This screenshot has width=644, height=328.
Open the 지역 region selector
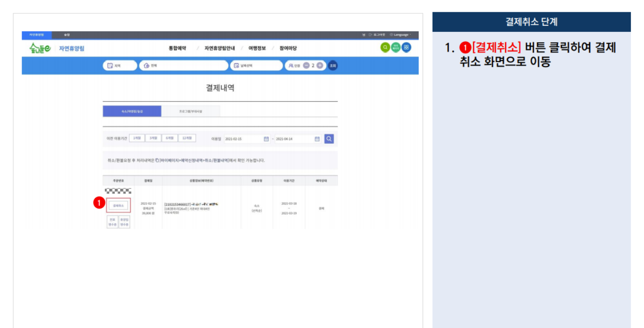[119, 65]
